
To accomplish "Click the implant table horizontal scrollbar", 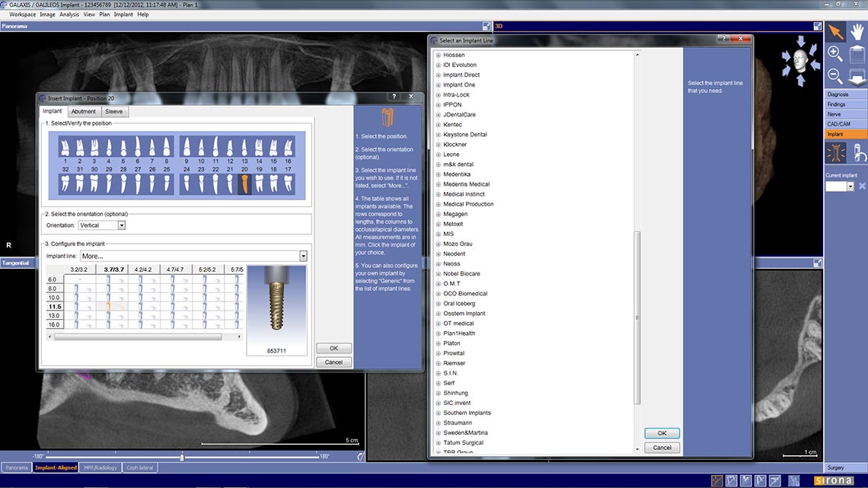I will pos(138,336).
